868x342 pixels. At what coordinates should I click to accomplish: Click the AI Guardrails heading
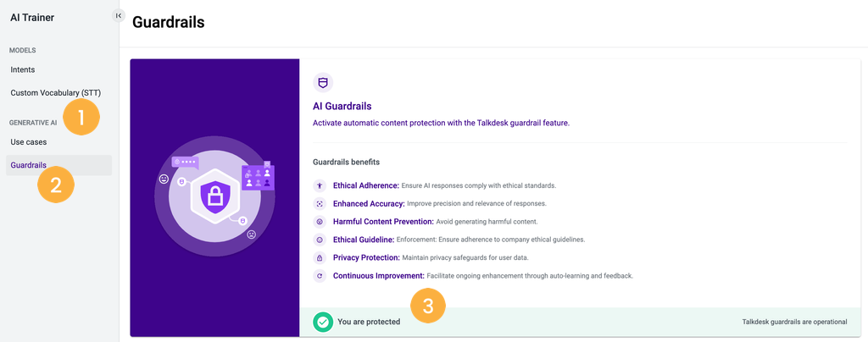[x=342, y=106]
